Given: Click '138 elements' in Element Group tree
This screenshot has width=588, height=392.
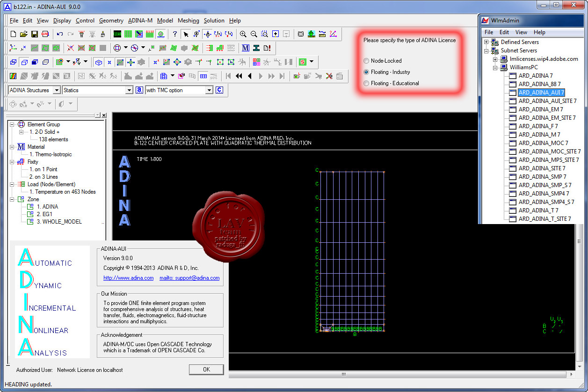Looking at the screenshot, I should coord(53,139).
